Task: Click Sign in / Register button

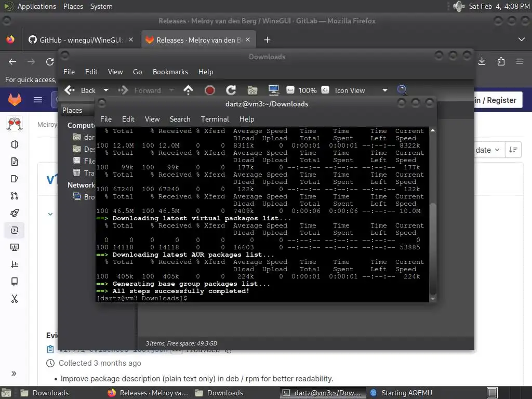Action: click(x=497, y=100)
